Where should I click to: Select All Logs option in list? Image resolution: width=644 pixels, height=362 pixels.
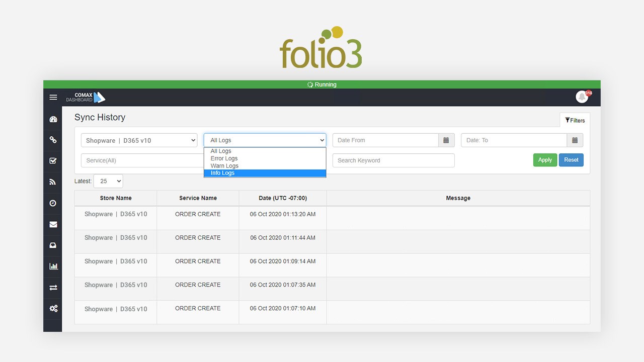tap(265, 151)
